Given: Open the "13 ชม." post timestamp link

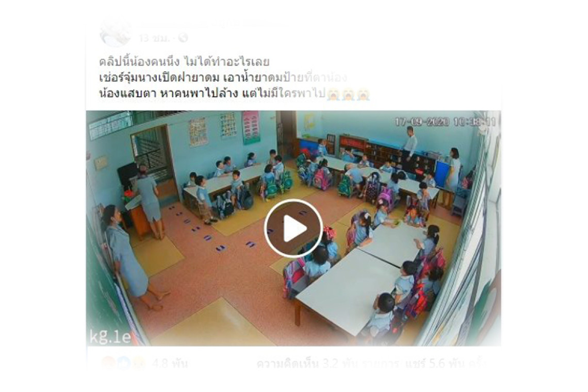Looking at the screenshot, I should 155,38.
